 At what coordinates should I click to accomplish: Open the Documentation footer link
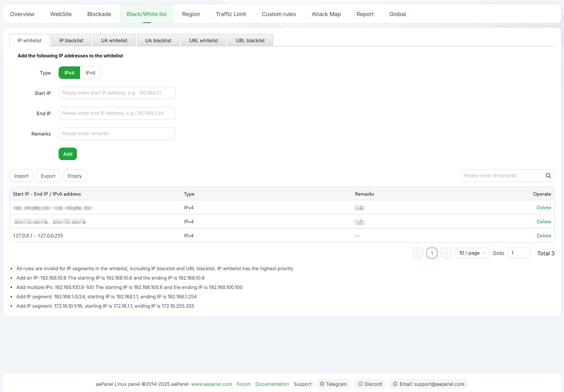tap(272, 384)
